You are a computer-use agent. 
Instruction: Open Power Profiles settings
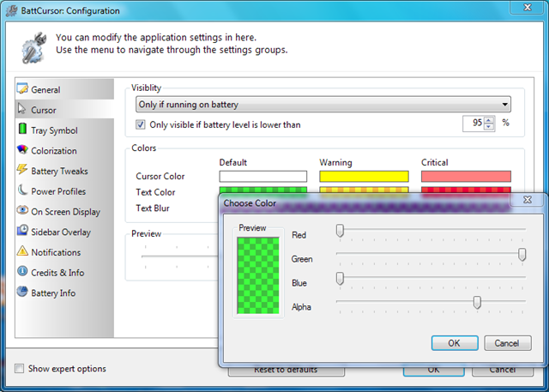(x=65, y=191)
